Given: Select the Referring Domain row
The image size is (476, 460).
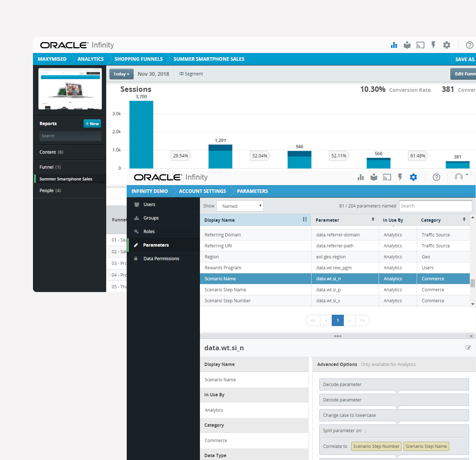Looking at the screenshot, I should [x=335, y=235].
